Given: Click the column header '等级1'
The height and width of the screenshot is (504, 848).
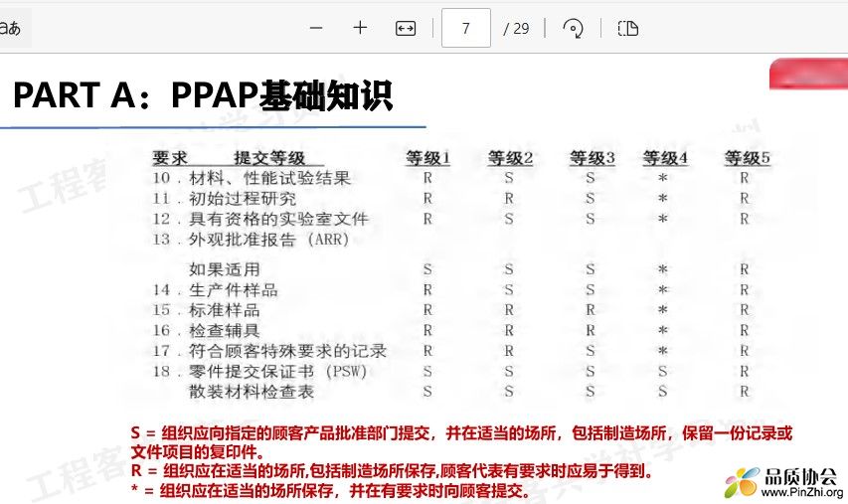Looking at the screenshot, I should click(427, 158).
